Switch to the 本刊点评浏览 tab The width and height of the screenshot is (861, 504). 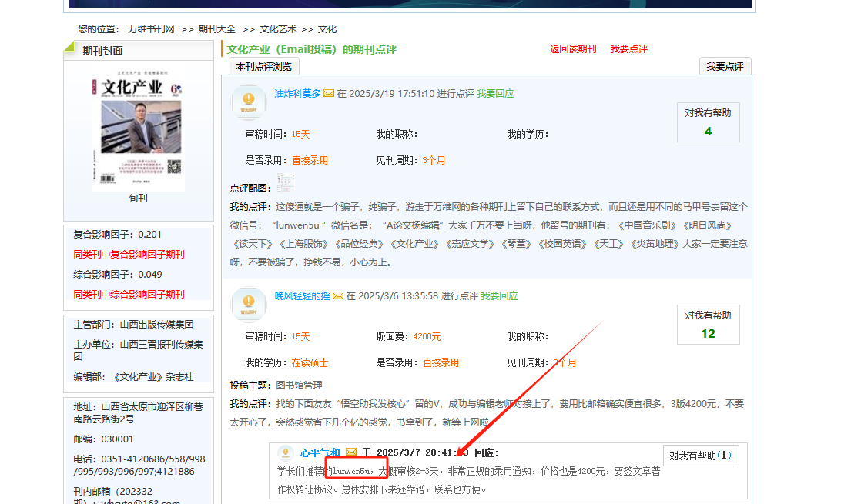point(263,67)
